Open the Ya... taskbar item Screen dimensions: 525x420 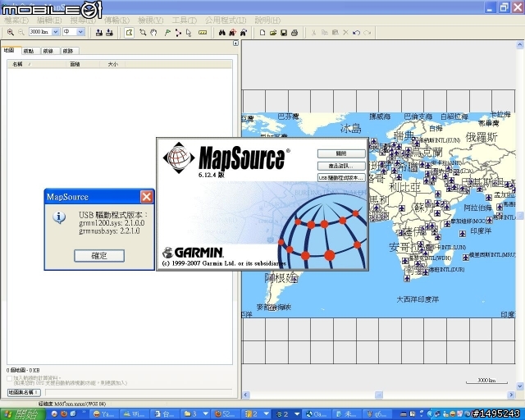coord(104,414)
